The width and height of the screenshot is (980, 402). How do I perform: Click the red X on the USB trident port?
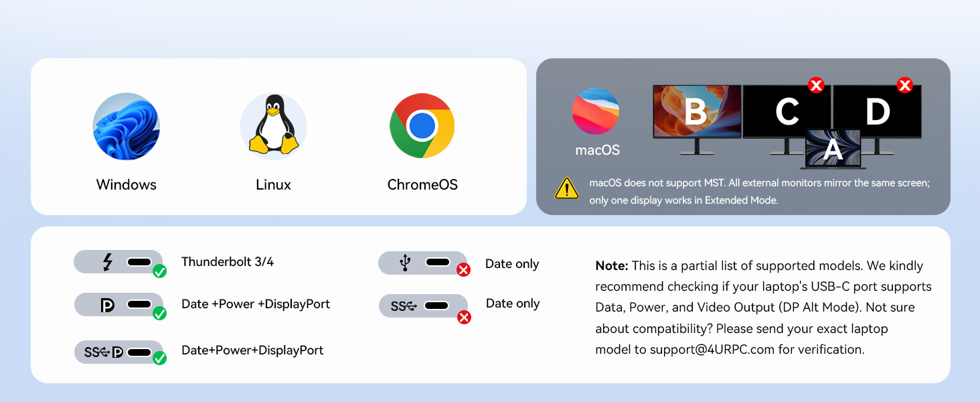coord(463,270)
